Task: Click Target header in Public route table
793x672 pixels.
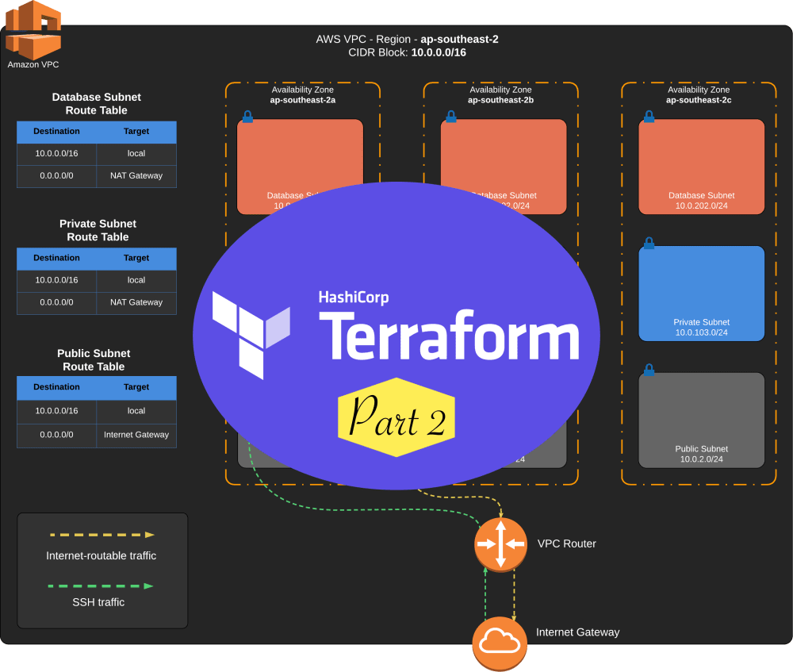Action: [136, 387]
